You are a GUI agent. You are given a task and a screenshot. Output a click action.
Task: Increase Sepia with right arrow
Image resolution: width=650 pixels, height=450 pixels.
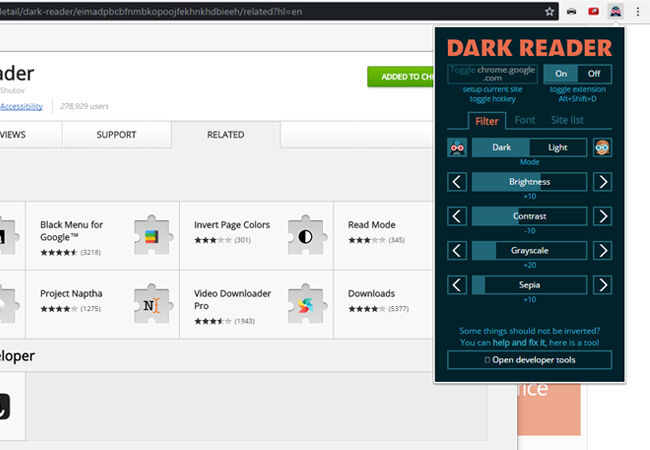pyautogui.click(x=603, y=285)
